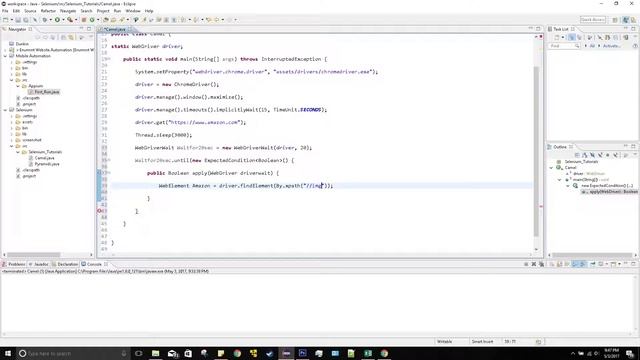The height and width of the screenshot is (360, 640).
Task: Open the Open Perspective icon
Action: click(x=615, y=20)
